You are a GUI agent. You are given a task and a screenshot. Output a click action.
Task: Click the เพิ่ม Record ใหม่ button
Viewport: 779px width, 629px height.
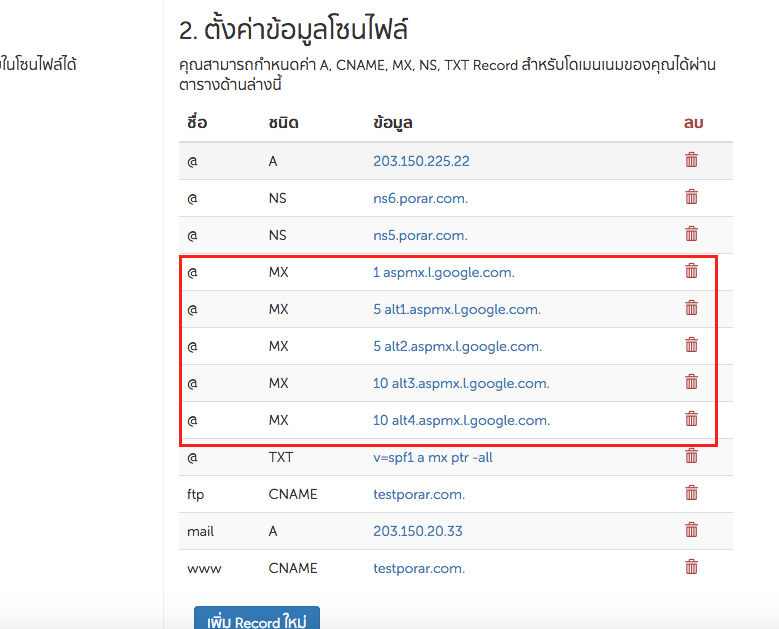click(x=256, y=620)
